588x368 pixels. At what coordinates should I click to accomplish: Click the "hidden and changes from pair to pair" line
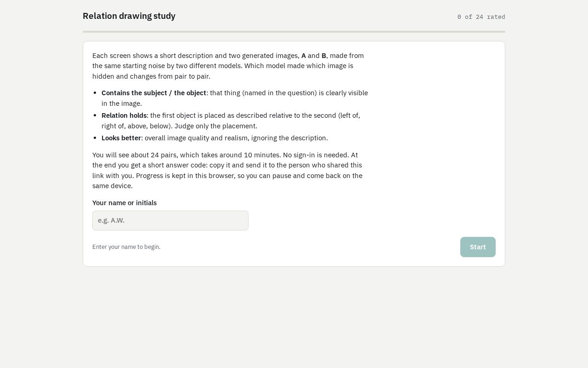click(151, 76)
